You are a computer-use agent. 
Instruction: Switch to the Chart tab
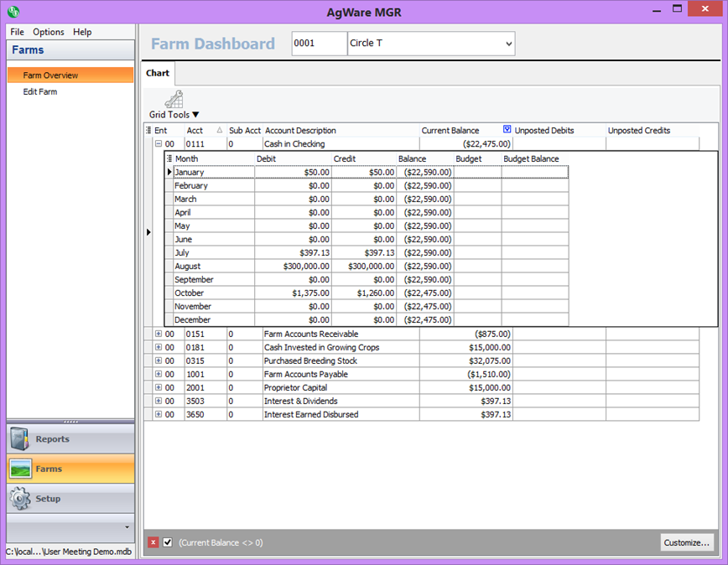[x=158, y=74]
